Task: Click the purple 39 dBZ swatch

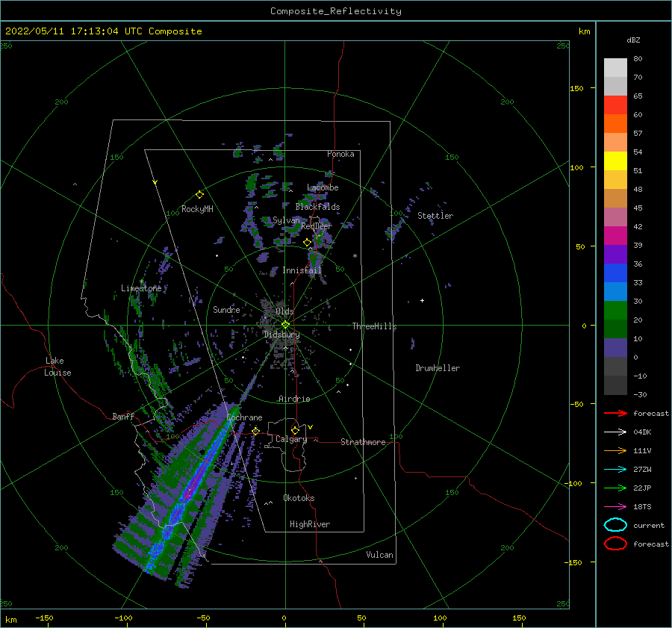Action: tap(615, 254)
